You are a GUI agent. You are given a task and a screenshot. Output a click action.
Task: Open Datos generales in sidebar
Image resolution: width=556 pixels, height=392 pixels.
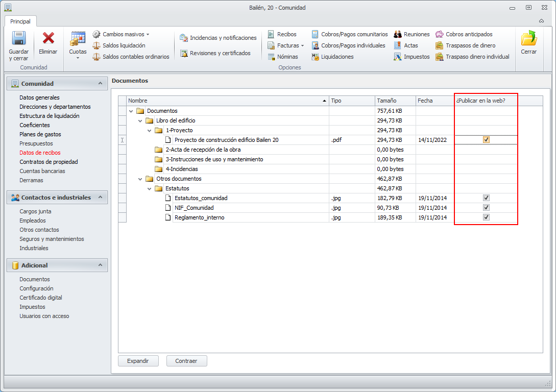click(39, 97)
